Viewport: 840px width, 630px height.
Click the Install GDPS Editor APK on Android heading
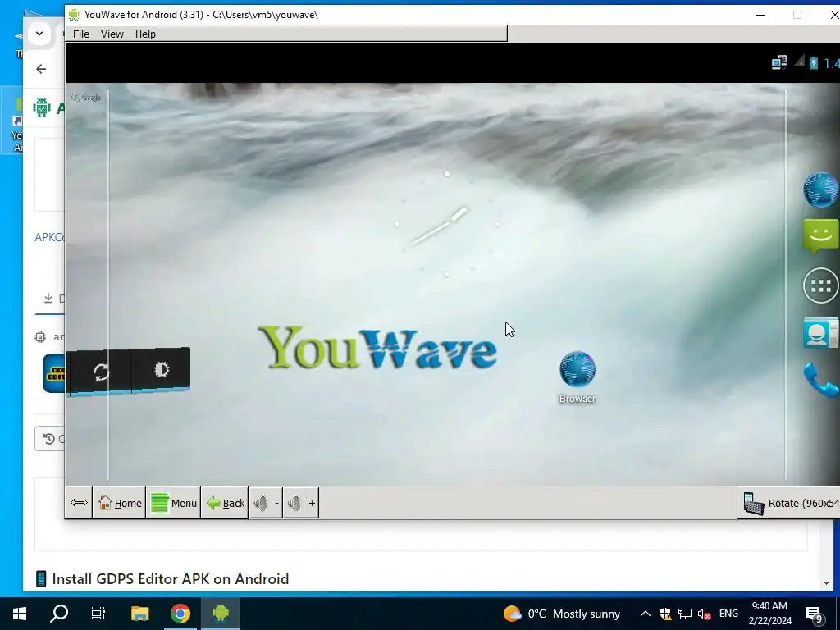coord(171,579)
